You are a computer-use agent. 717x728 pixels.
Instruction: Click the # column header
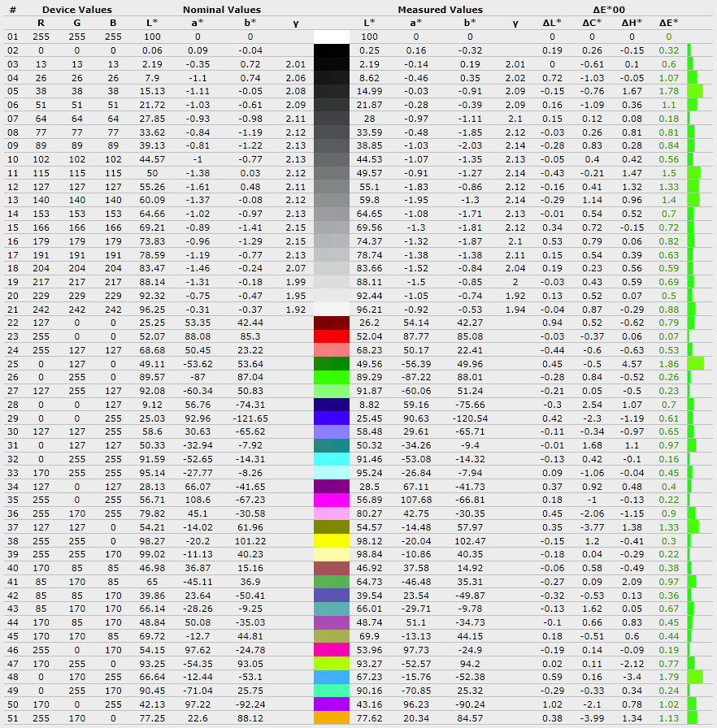pyautogui.click(x=12, y=10)
